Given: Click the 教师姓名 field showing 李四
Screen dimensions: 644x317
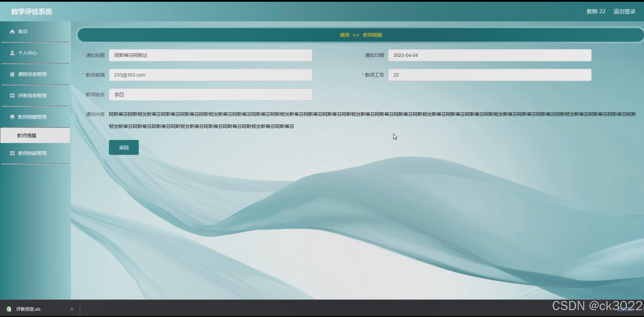Looking at the screenshot, I should click(210, 95).
